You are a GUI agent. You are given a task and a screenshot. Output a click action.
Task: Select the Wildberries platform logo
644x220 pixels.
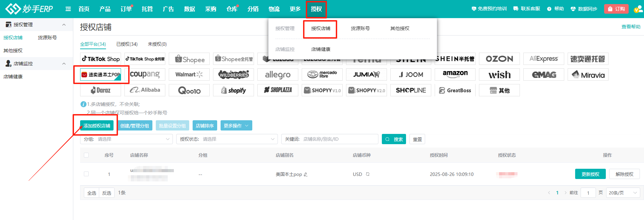[x=234, y=74]
